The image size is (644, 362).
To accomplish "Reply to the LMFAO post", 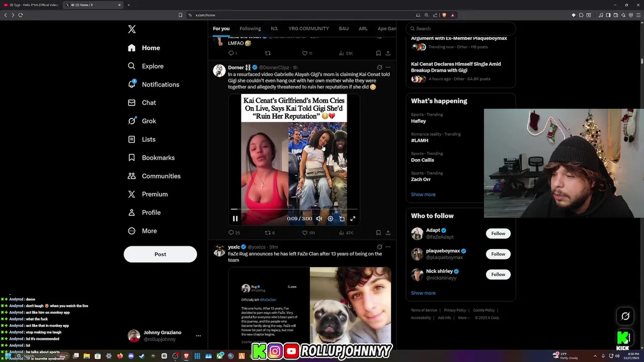I will click(x=232, y=53).
